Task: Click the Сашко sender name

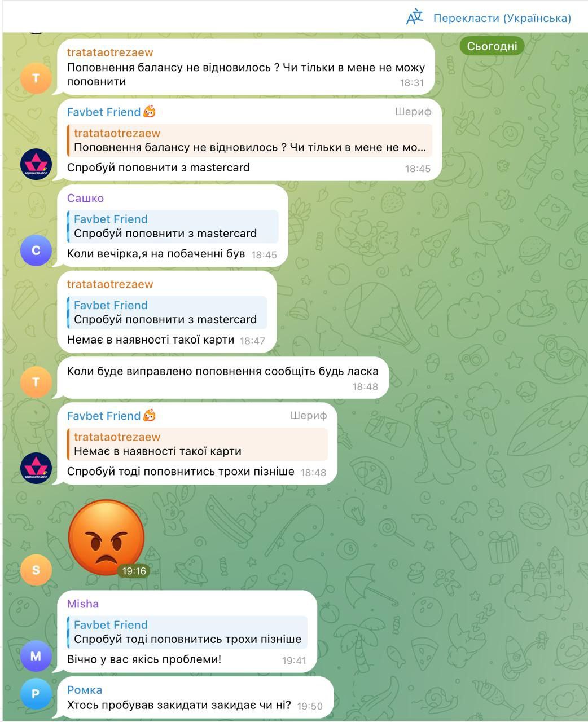Action: pyautogui.click(x=85, y=198)
